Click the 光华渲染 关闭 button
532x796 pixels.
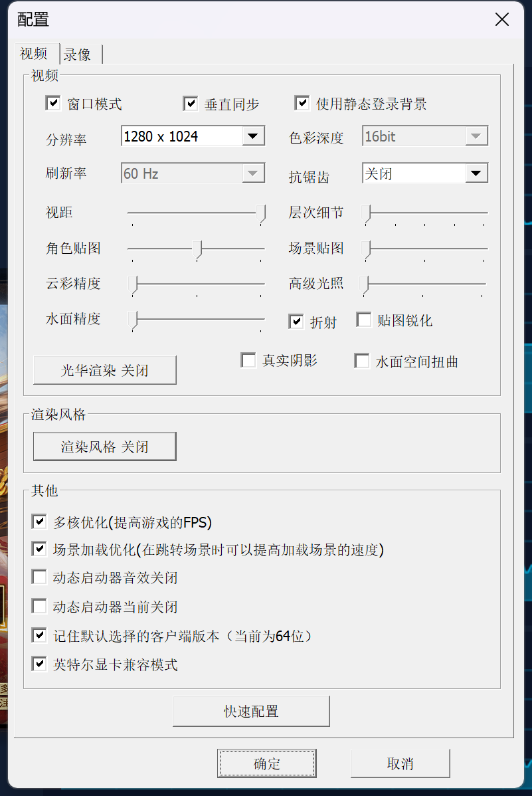click(105, 370)
